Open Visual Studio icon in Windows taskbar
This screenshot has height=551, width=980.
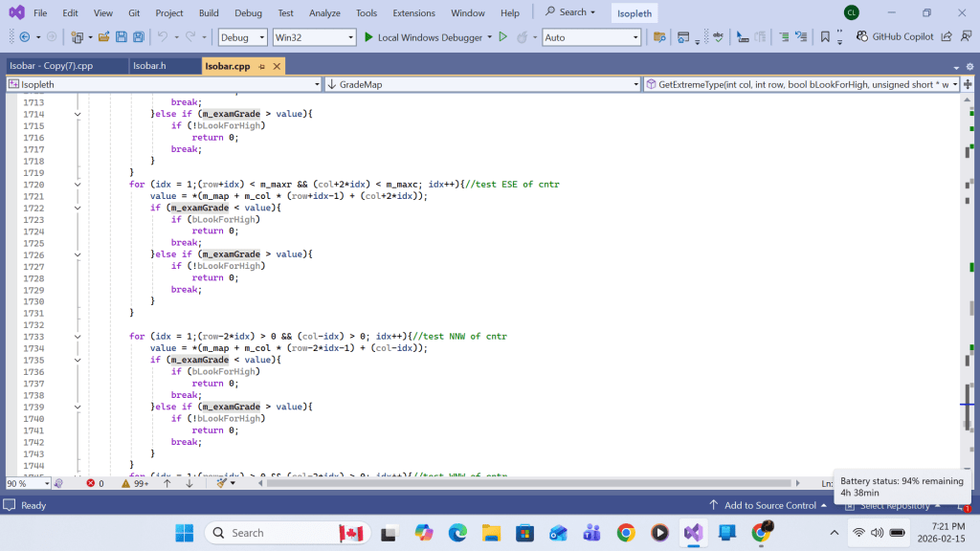[693, 533]
